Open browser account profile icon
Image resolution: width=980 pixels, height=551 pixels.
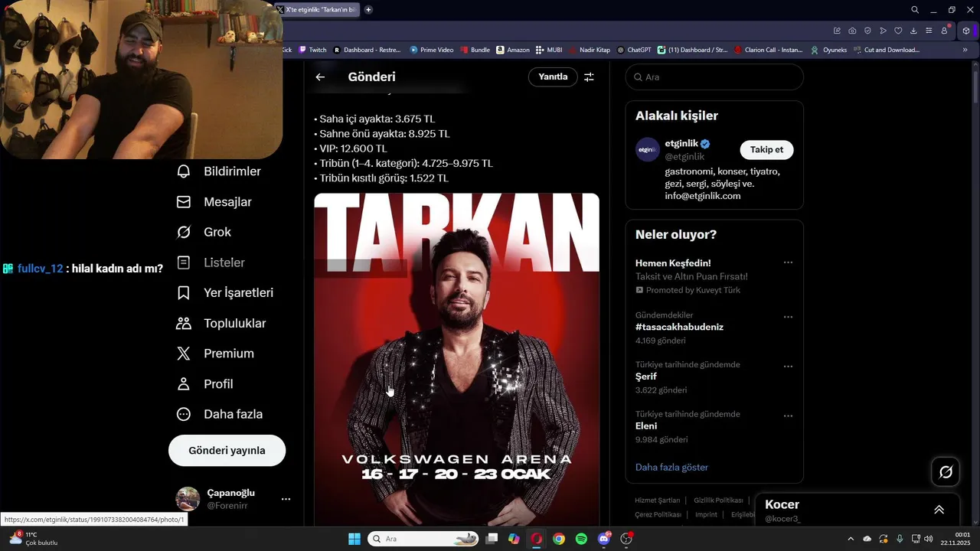(x=944, y=31)
